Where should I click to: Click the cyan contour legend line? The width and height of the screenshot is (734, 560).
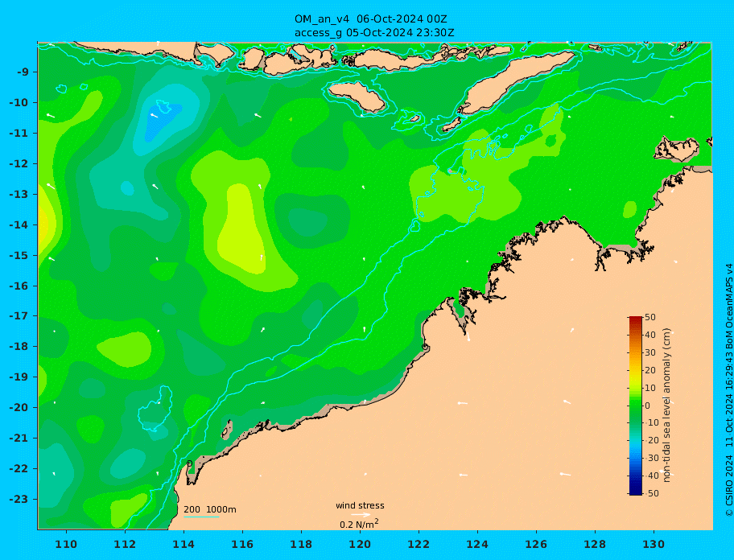pos(201,517)
